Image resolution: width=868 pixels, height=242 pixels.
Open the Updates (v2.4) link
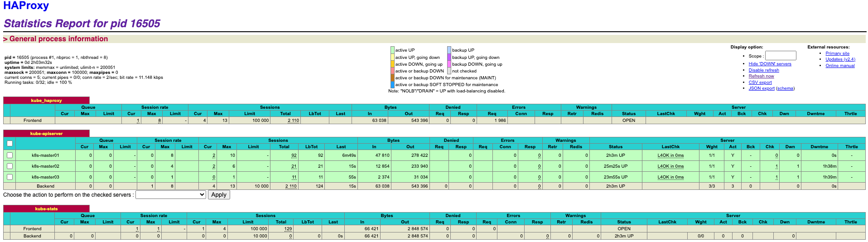[840, 59]
